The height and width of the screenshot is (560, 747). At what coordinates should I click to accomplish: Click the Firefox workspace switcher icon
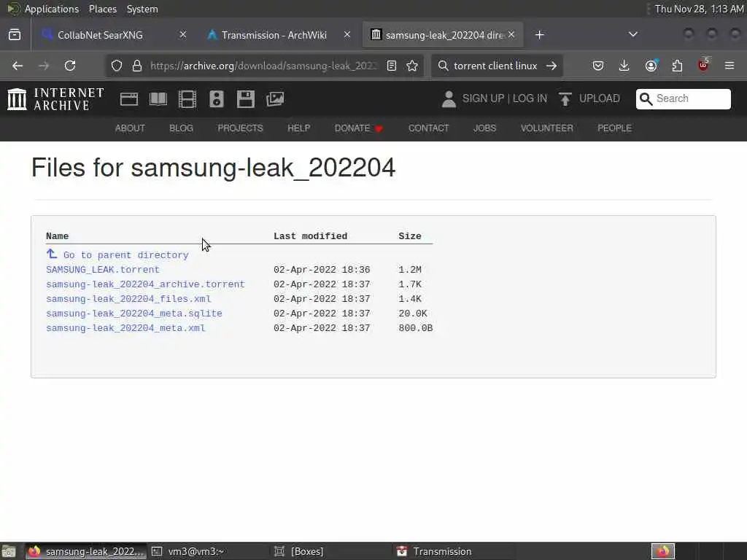(x=662, y=551)
